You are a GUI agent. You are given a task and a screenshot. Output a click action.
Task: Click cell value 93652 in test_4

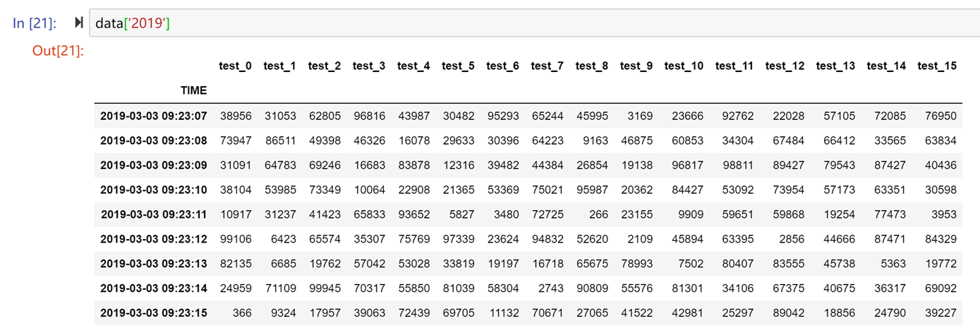[414, 214]
